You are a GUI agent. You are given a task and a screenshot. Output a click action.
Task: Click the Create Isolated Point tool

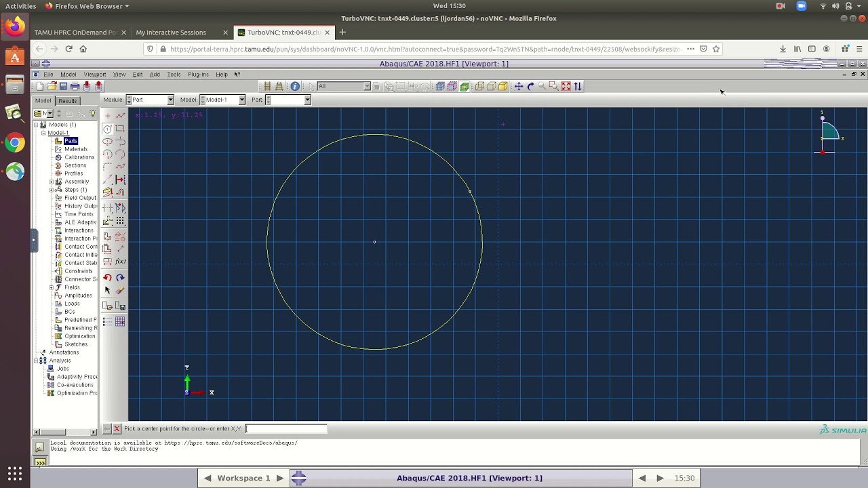[107, 116]
